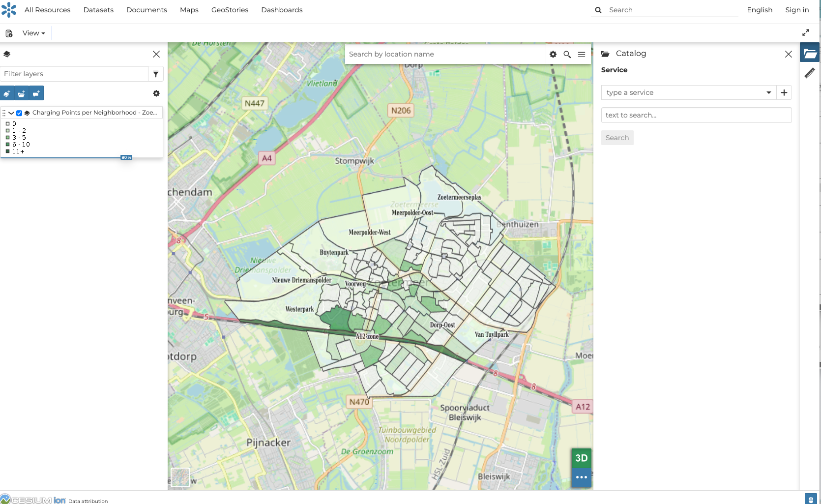Click the add group folder button
Screen dimensions: 821x504
(x=22, y=93)
